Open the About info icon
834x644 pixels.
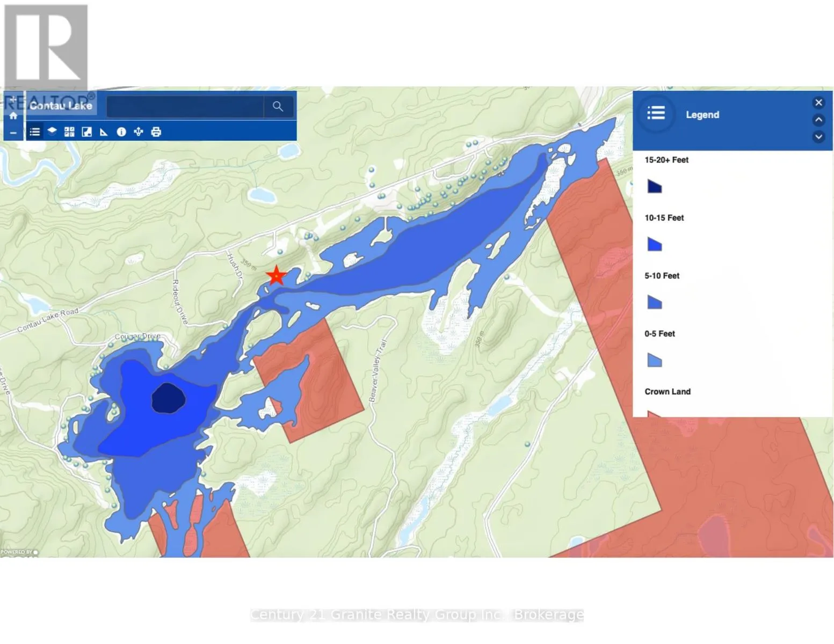(121, 132)
